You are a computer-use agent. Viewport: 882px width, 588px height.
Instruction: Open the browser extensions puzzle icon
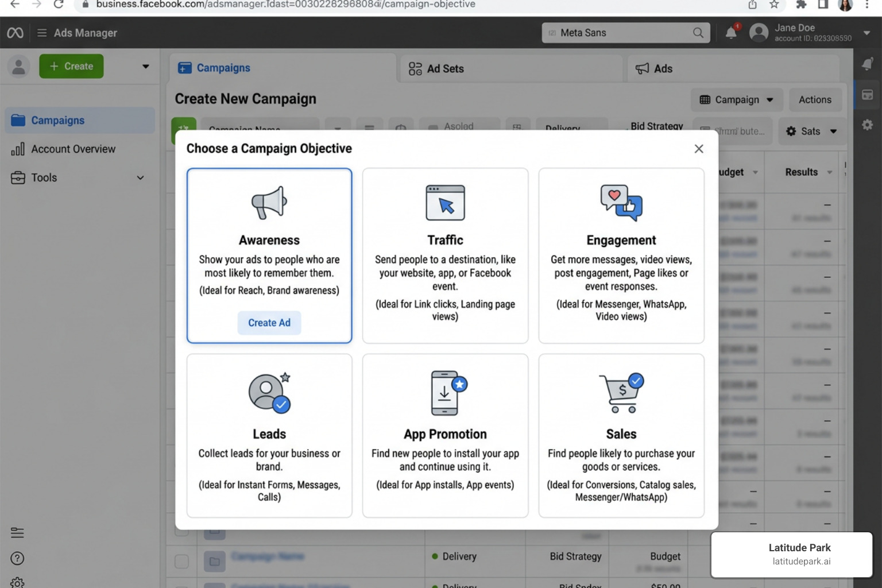pyautogui.click(x=801, y=5)
